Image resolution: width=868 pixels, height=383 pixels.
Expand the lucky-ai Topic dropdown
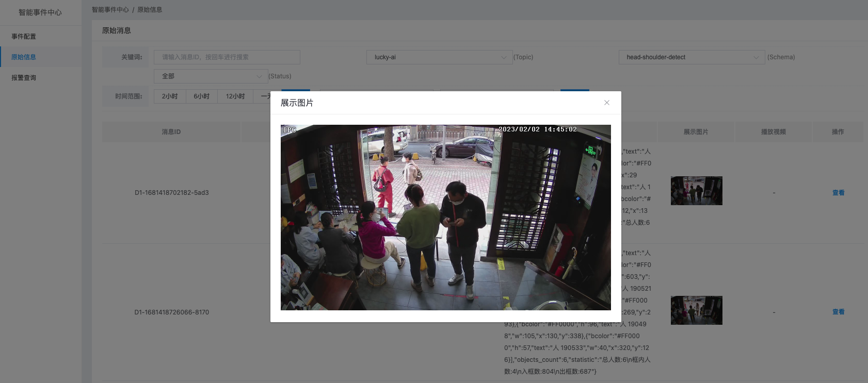[x=440, y=57]
